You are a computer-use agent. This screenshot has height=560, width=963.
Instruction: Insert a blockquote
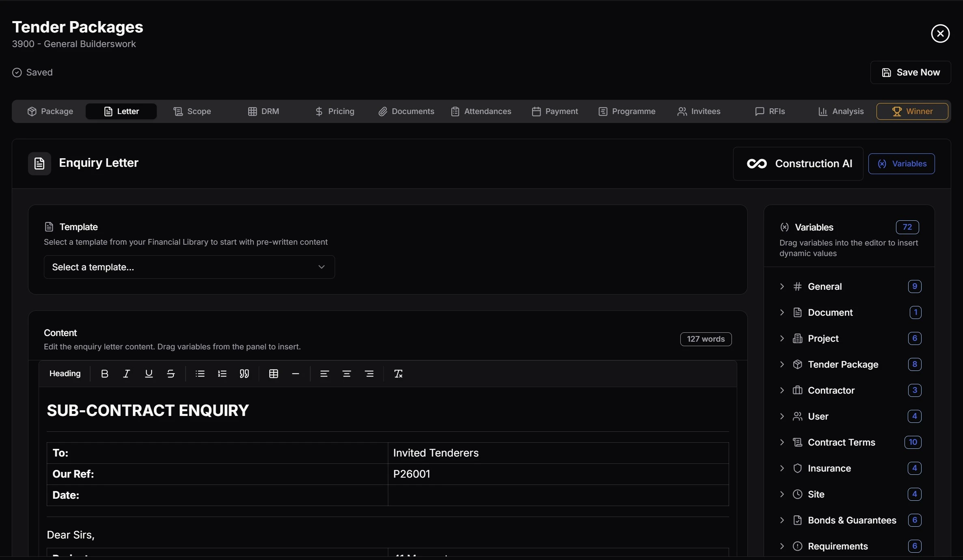coord(244,374)
